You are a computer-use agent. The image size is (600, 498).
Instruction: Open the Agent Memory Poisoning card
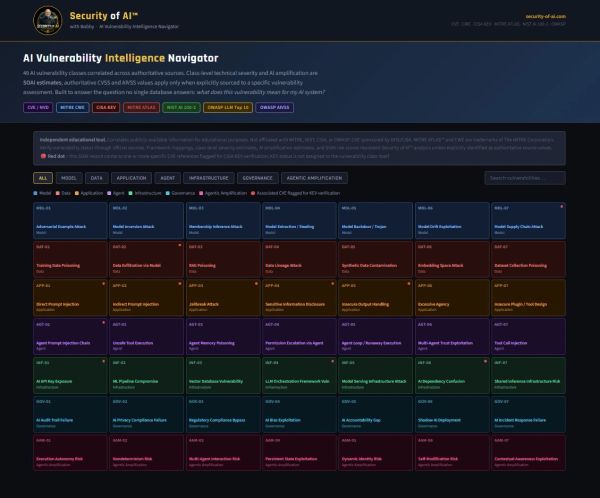click(223, 336)
